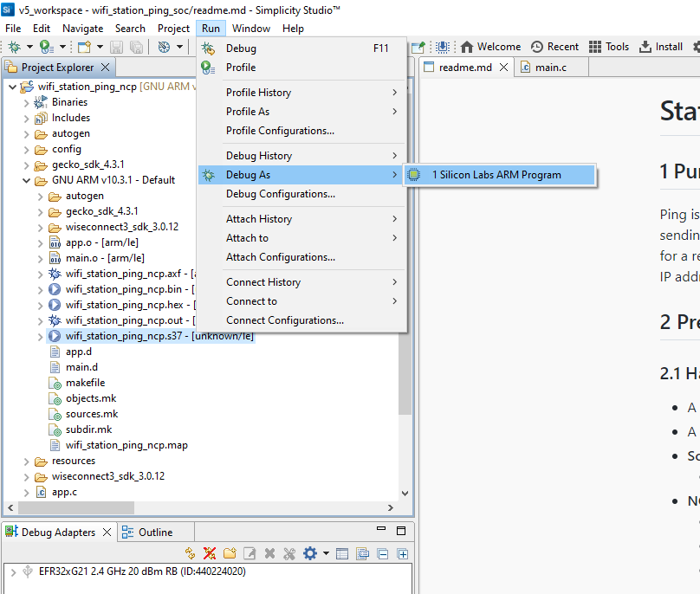Open the Flash Programmer chip download icon
This screenshot has width=700, height=594.
(x=443, y=47)
